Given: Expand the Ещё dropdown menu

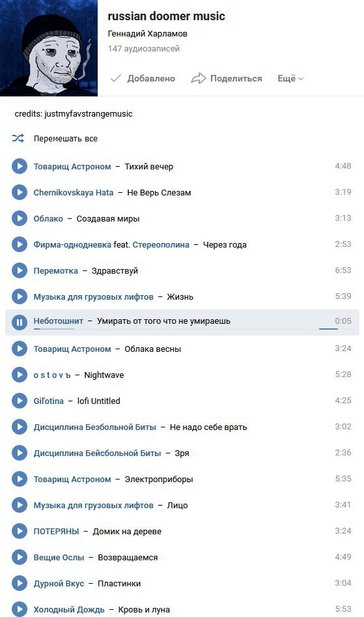Looking at the screenshot, I should 290,78.
